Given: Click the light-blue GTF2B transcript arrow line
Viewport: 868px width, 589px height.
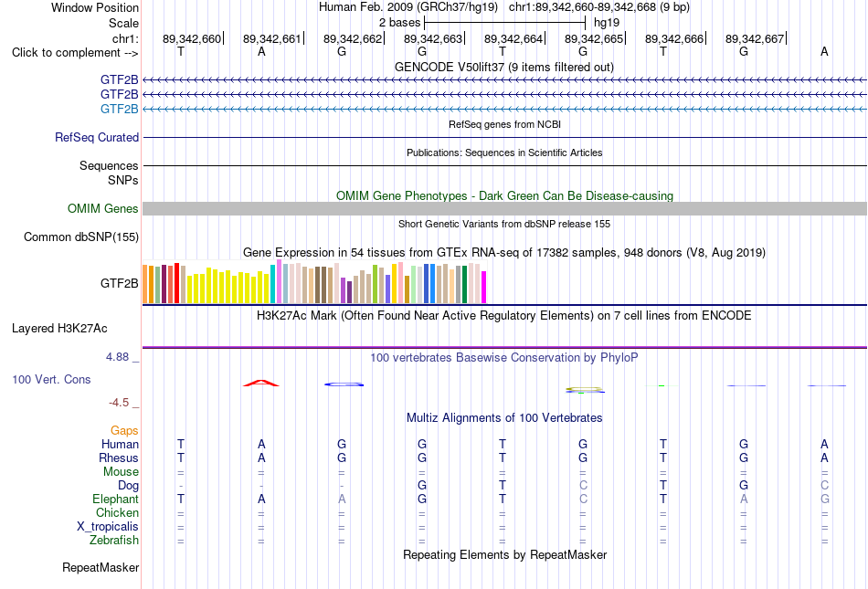Looking at the screenshot, I should [x=504, y=109].
